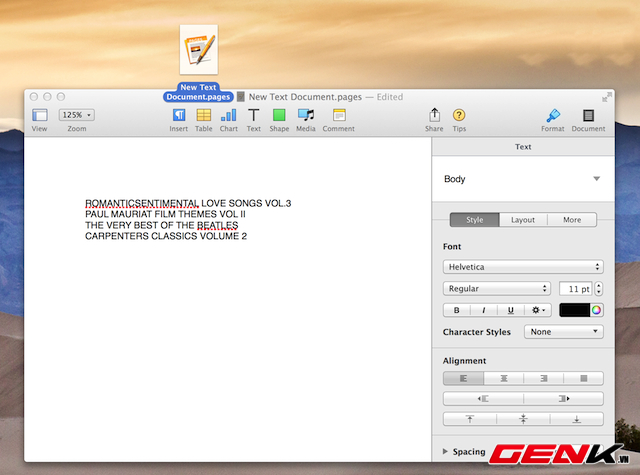
Task: Open advanced text options gear
Action: pos(538,310)
